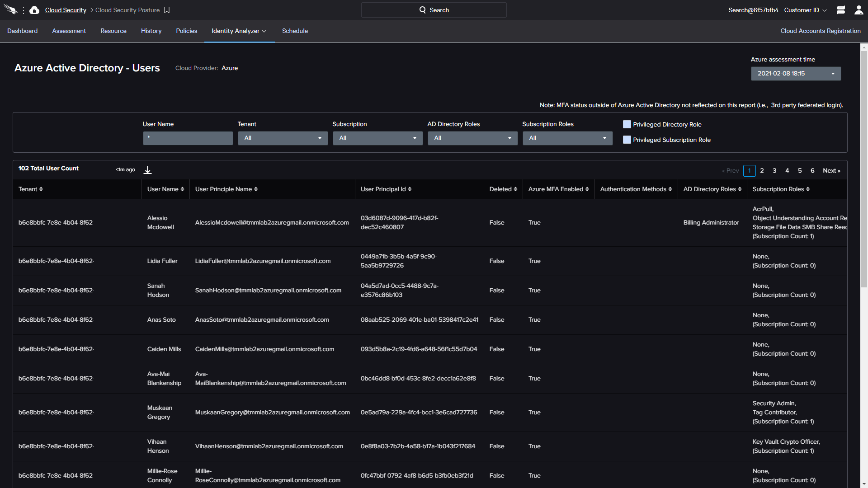Jump to results page 6

[812, 170]
